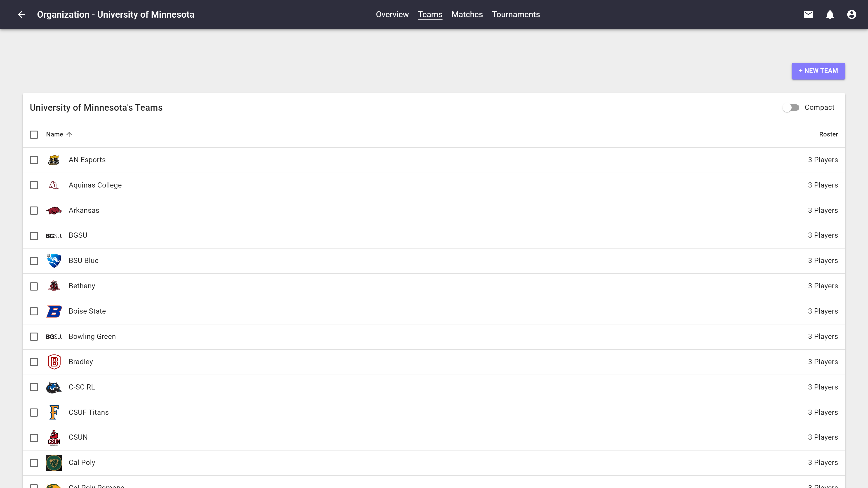Click the Bethany team logo
This screenshot has width=868, height=488.
click(x=54, y=286)
